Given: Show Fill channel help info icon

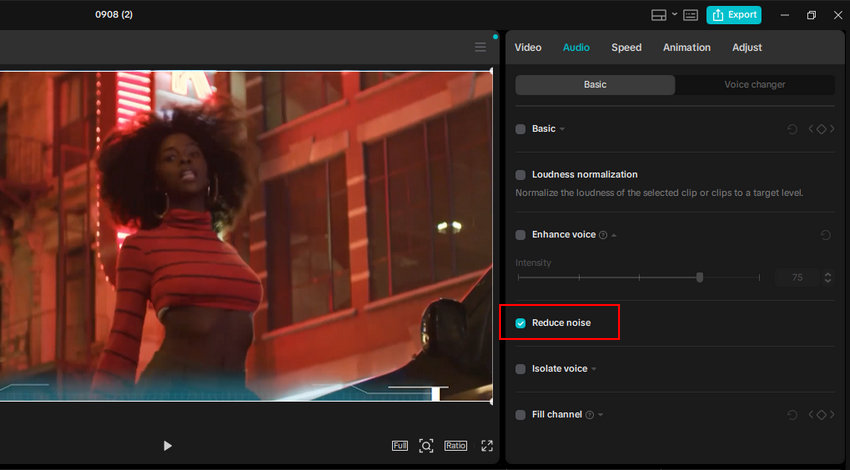Looking at the screenshot, I should (x=590, y=415).
